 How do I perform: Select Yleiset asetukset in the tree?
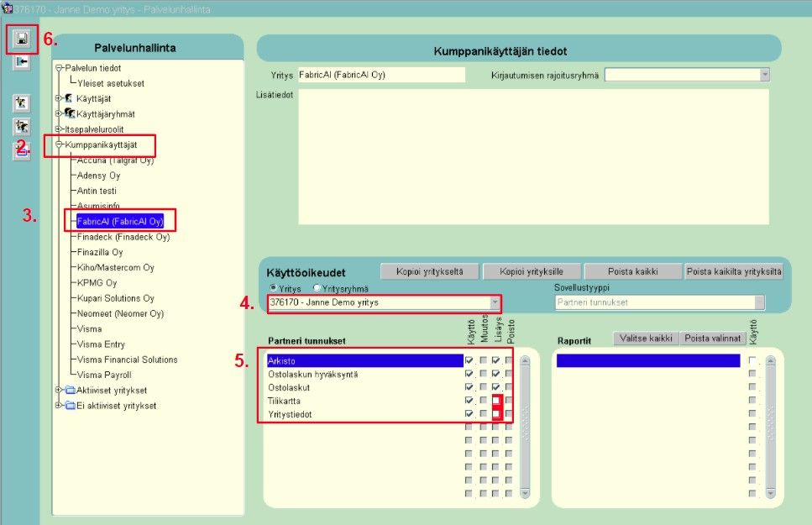click(110, 83)
